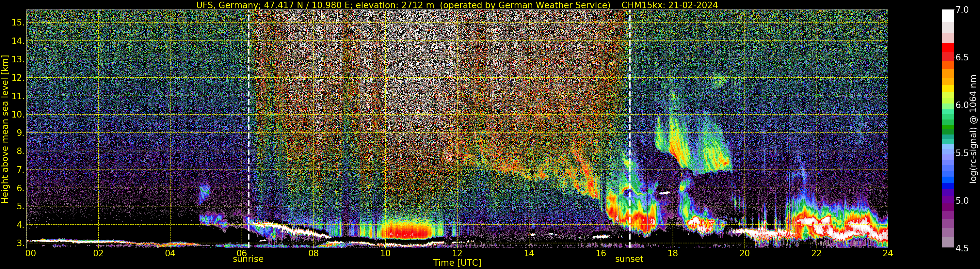Click the height axis tick '3.'
The height and width of the screenshot is (269, 980).
click(20, 243)
